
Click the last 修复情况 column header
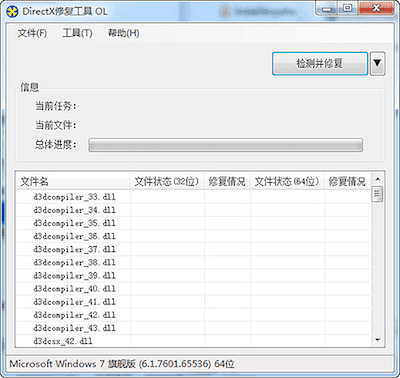pos(347,182)
